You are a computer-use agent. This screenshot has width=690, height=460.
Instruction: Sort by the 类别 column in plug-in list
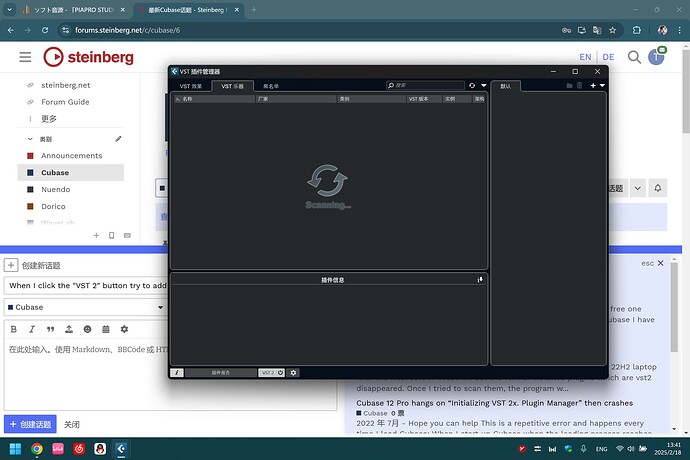[372, 99]
